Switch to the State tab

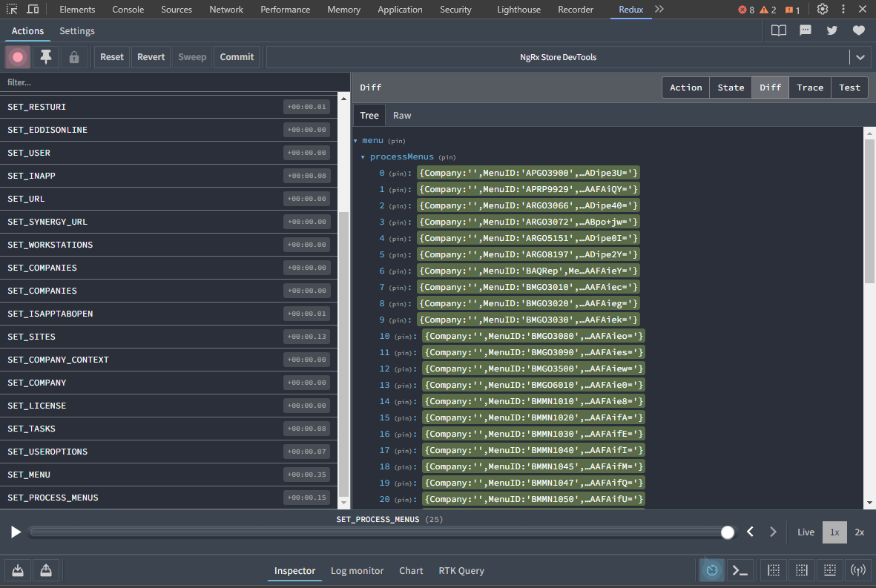(730, 87)
